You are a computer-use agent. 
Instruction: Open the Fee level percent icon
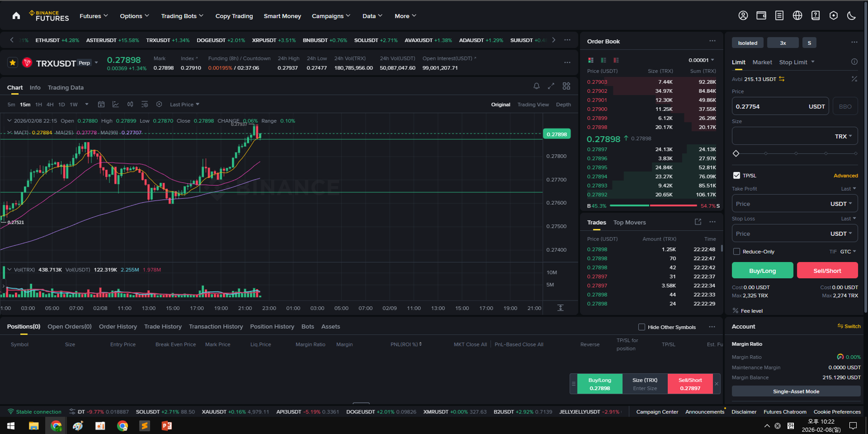735,310
